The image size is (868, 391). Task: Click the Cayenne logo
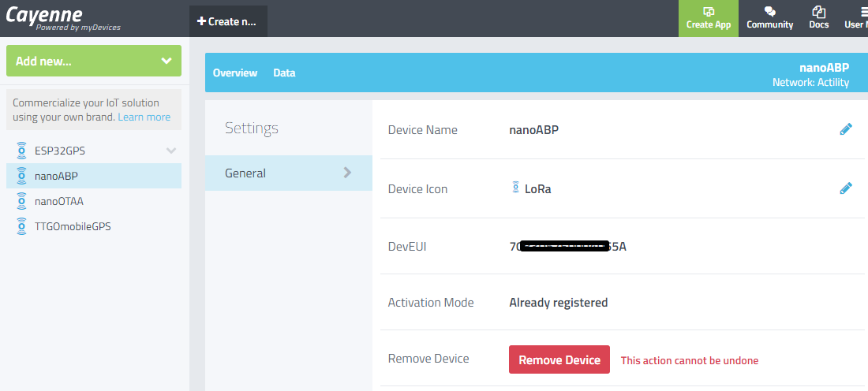(x=62, y=17)
